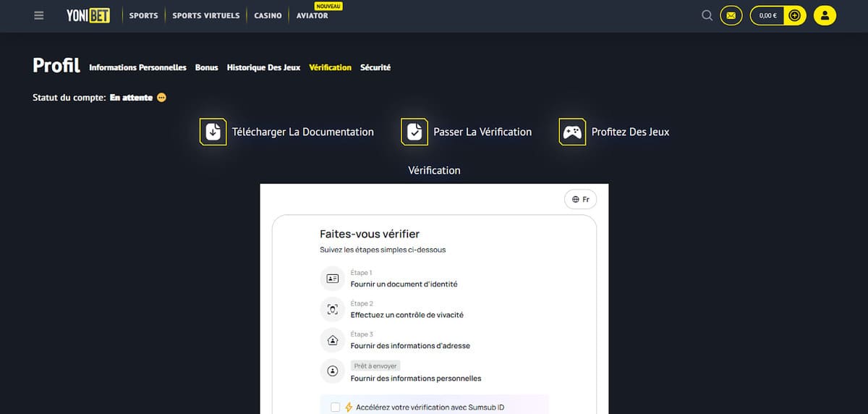This screenshot has height=414, width=868.
Task: Open the Sécurité tab
Action: click(375, 67)
